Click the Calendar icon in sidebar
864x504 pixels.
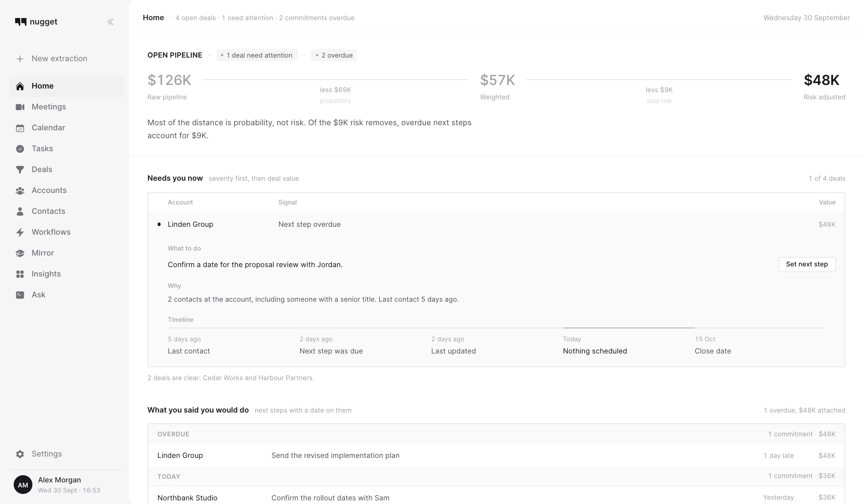coord(20,128)
